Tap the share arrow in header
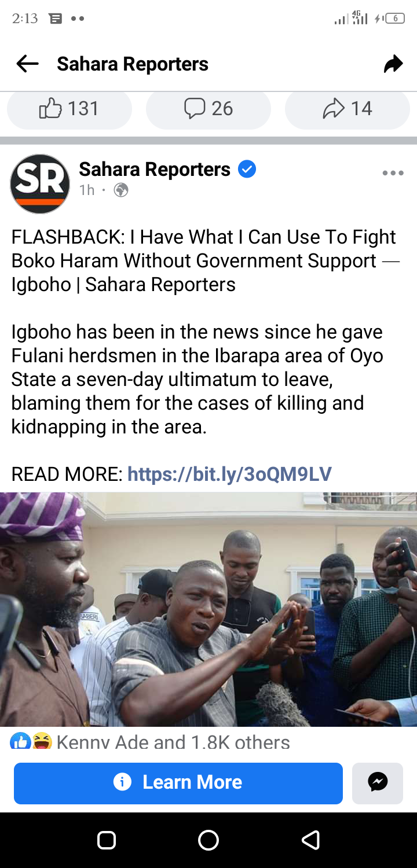 pyautogui.click(x=393, y=64)
